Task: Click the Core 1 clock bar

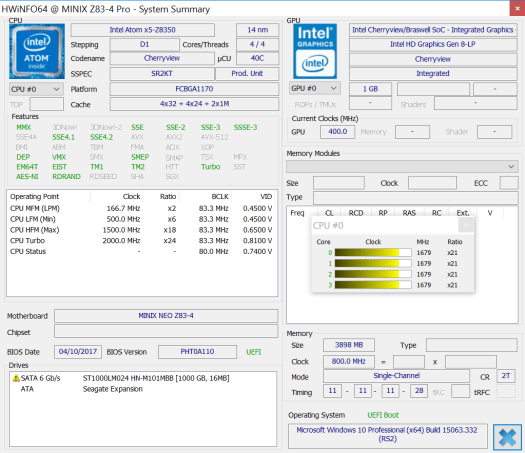Action: click(373, 263)
